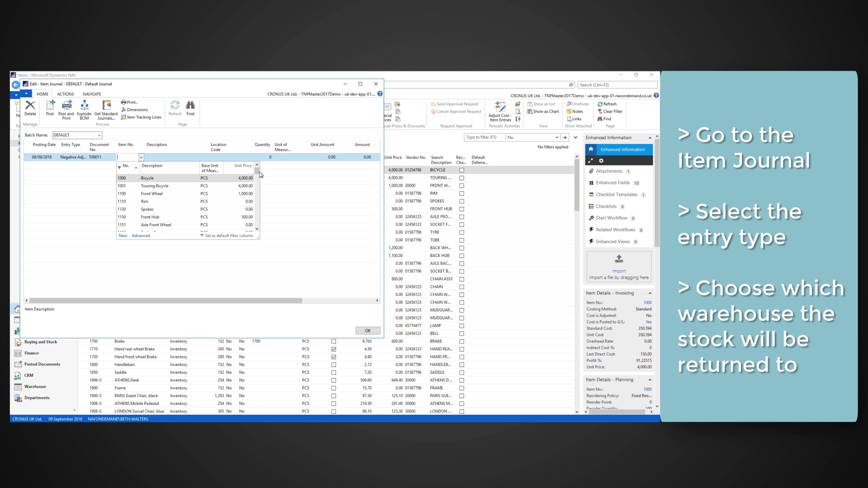Enable the checkbox on the SADDLE row
This screenshot has height=488, width=868.
(334, 372)
